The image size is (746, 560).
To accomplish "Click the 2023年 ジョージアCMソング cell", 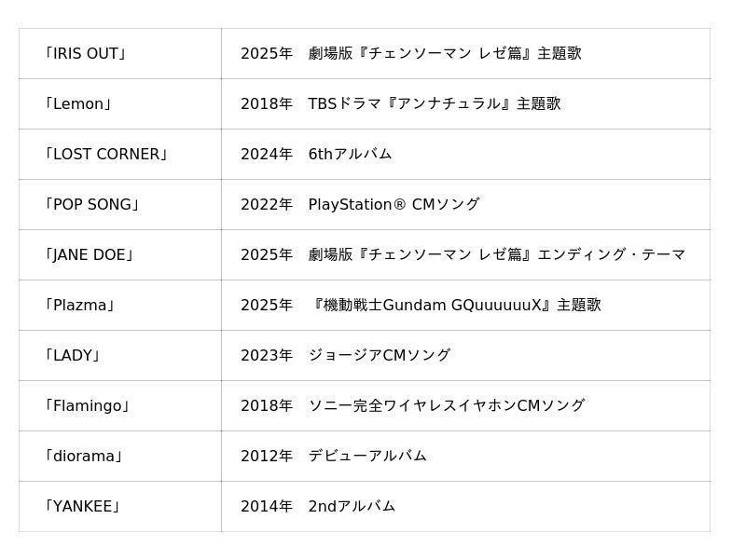I will click(345, 356).
